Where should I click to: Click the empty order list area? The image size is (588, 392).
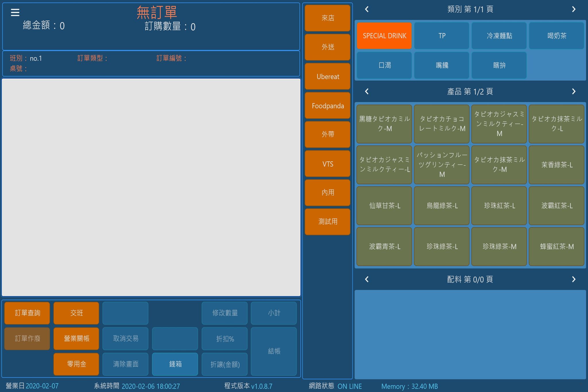tap(150, 187)
